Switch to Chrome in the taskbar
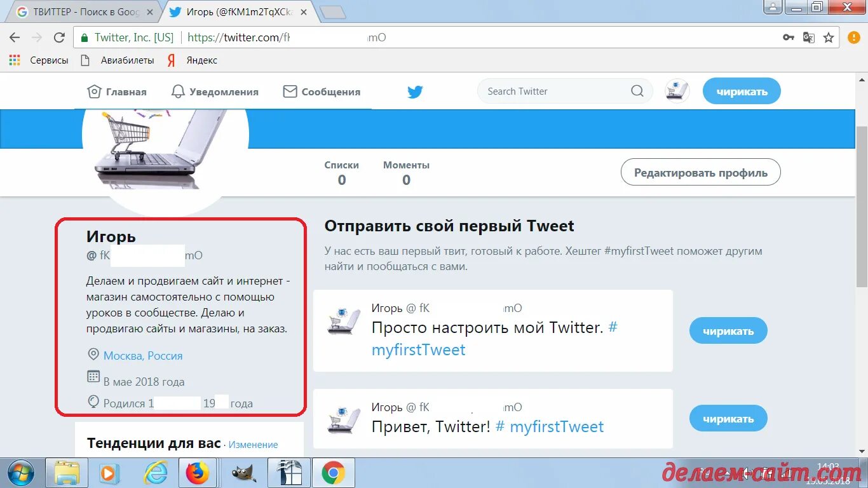This screenshot has width=868, height=488. (333, 473)
